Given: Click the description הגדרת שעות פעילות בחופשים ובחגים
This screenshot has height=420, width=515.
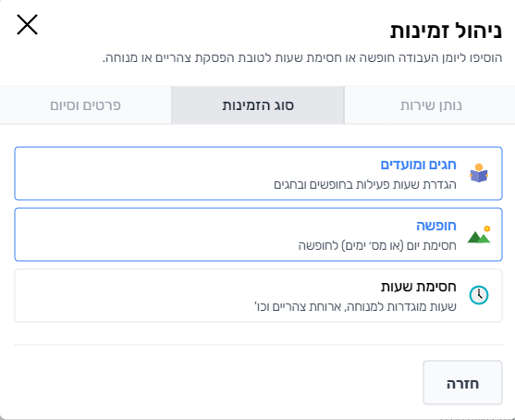Looking at the screenshot, I should (365, 184).
